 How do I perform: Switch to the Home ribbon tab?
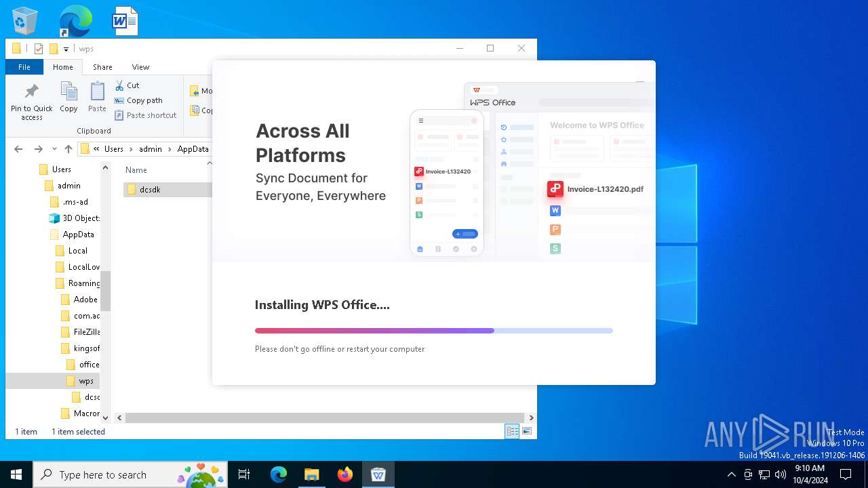pos(63,67)
